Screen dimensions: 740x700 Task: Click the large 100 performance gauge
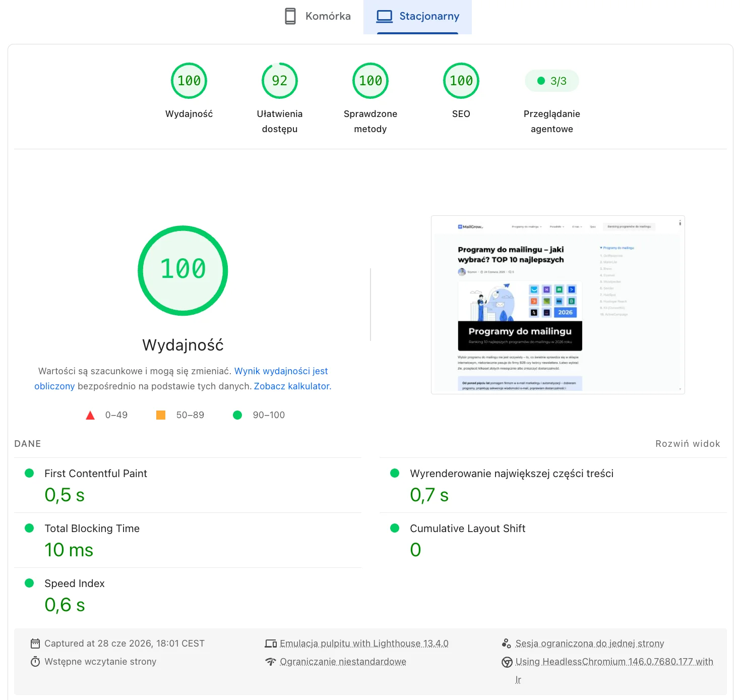[183, 270]
